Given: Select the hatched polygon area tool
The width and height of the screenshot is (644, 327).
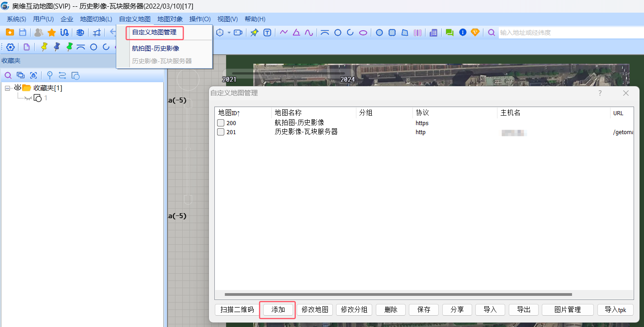Looking at the screenshot, I should click(405, 33).
